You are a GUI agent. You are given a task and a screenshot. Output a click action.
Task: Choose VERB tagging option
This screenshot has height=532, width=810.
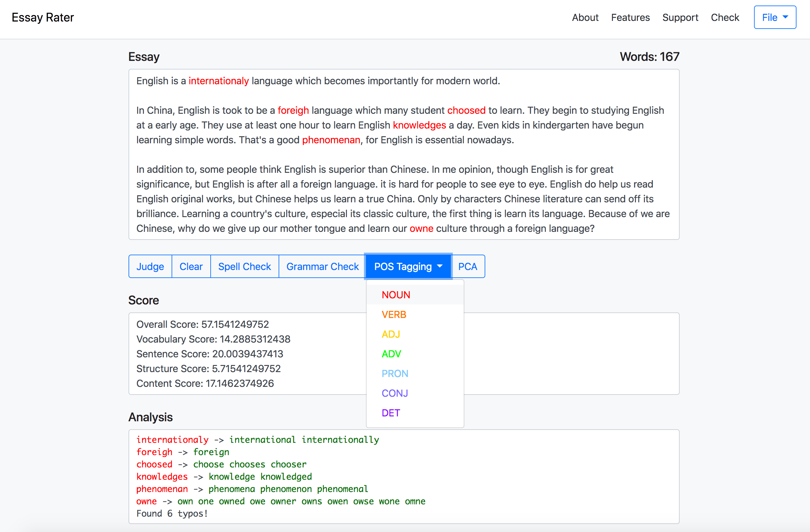[394, 315]
